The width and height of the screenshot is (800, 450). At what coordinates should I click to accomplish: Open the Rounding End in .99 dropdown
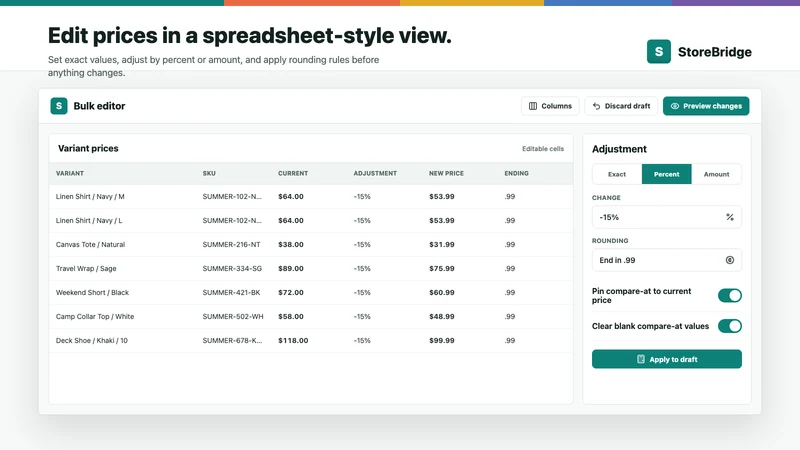pos(666,260)
